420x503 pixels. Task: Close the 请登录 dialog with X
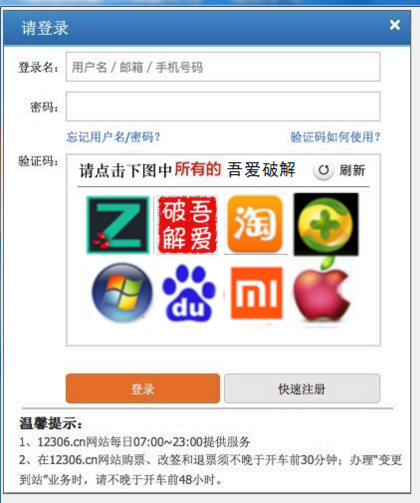coord(395,25)
